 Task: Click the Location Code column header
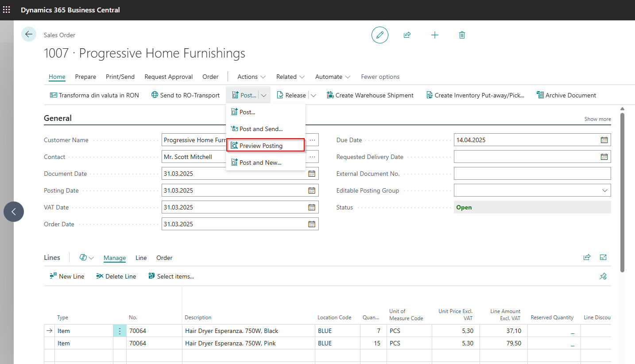[x=334, y=318]
